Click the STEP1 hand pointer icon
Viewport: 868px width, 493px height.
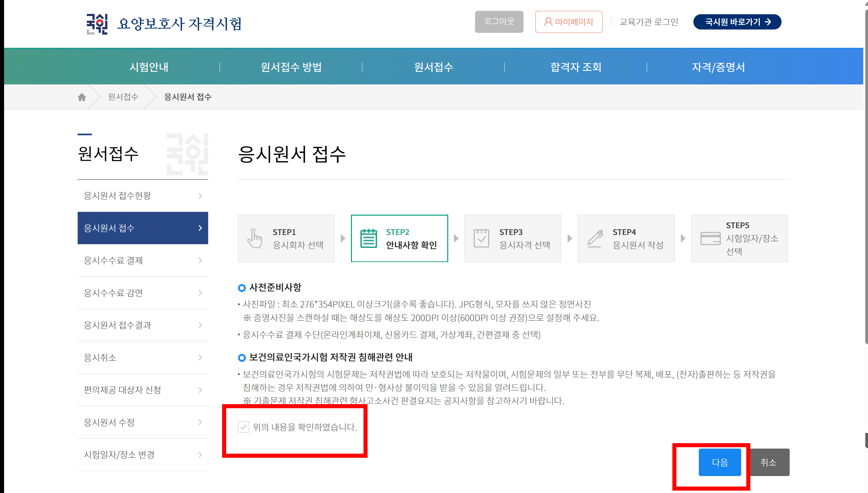tap(254, 238)
